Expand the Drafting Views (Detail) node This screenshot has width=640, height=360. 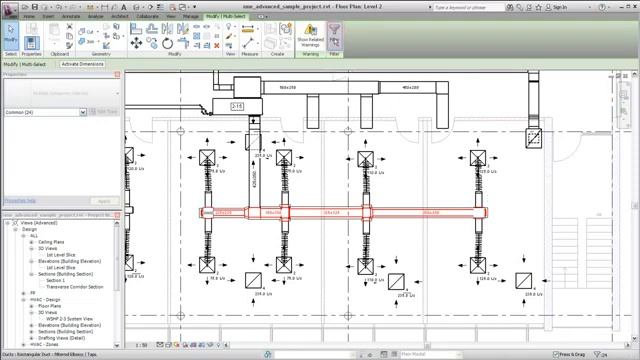(31, 338)
